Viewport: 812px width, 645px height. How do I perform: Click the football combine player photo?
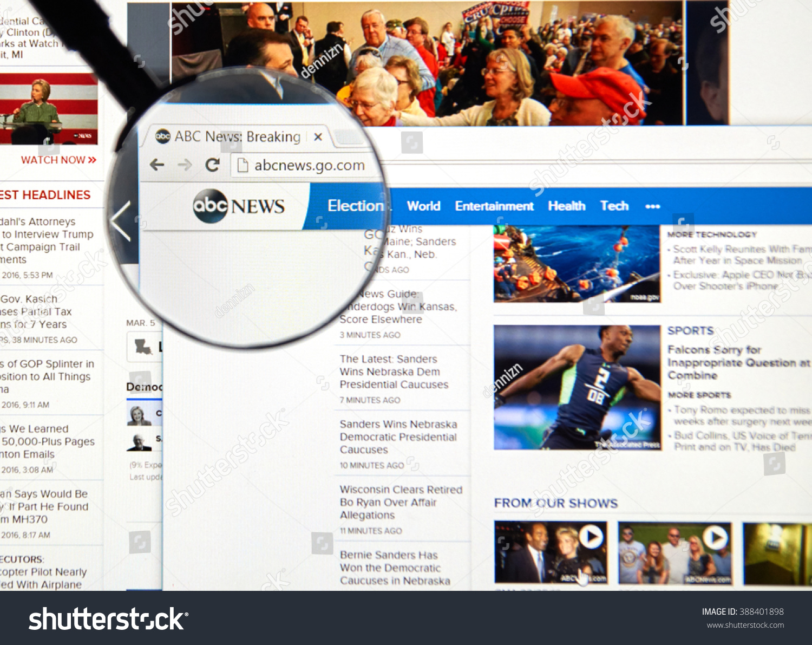577,387
